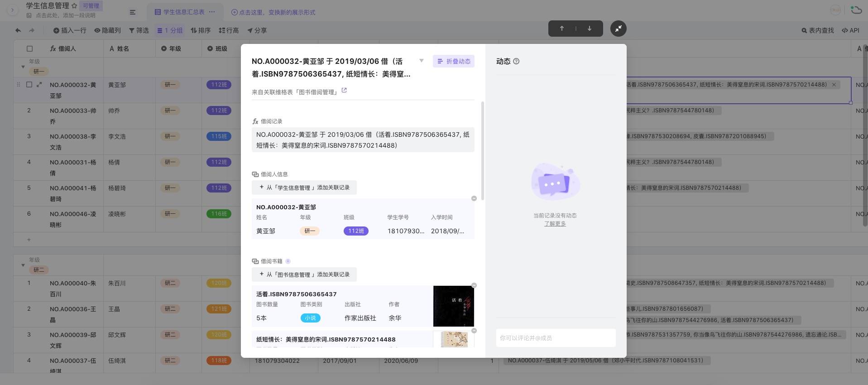The width and height of the screenshot is (868, 385).
Task: Click the info icon beside 借阅书籍
Action: tap(288, 261)
